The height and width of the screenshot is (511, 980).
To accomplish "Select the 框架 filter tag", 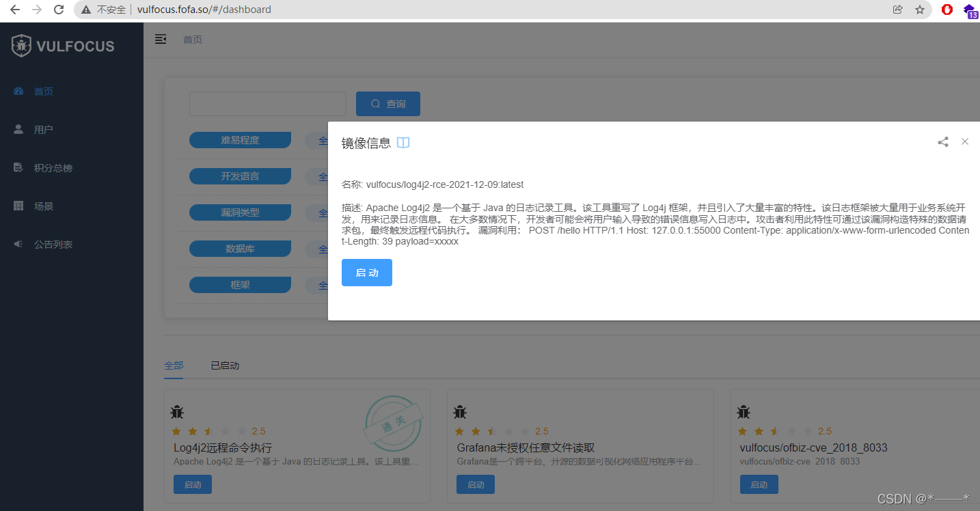I will click(240, 285).
